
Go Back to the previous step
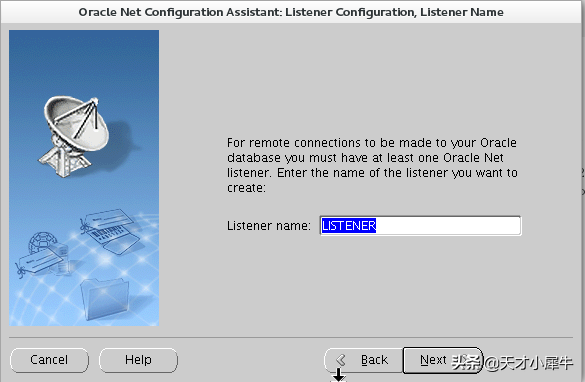click(x=364, y=360)
